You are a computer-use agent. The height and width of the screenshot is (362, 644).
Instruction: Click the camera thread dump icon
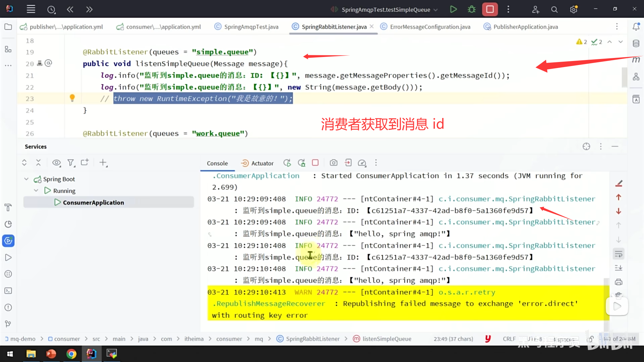333,163
